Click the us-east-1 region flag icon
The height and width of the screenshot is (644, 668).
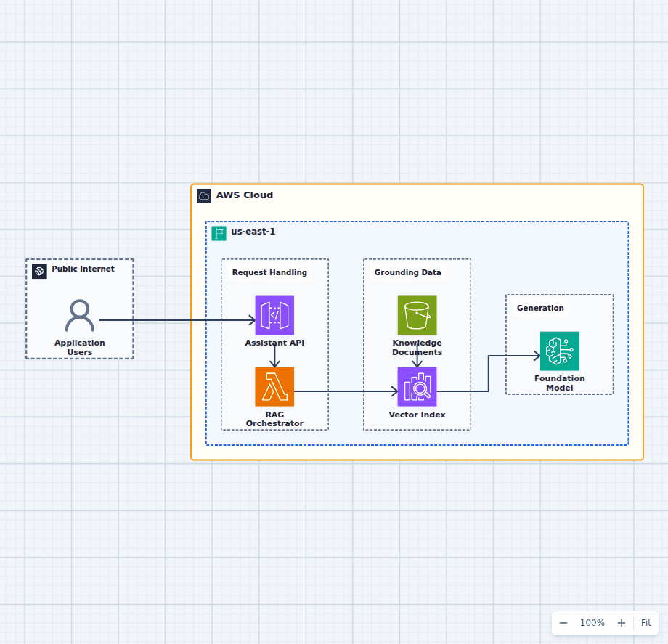point(219,233)
